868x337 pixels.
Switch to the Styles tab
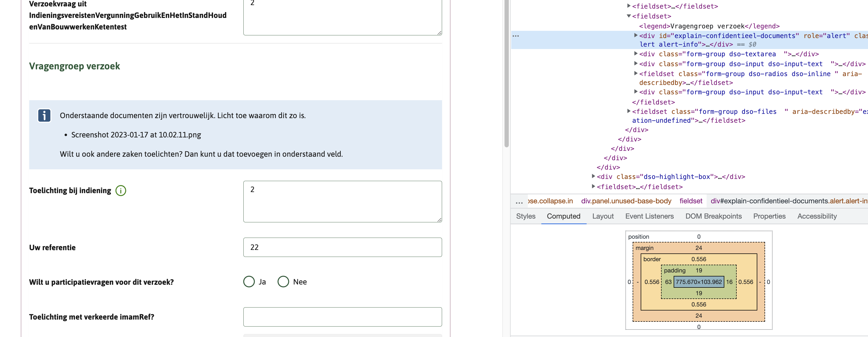(526, 216)
